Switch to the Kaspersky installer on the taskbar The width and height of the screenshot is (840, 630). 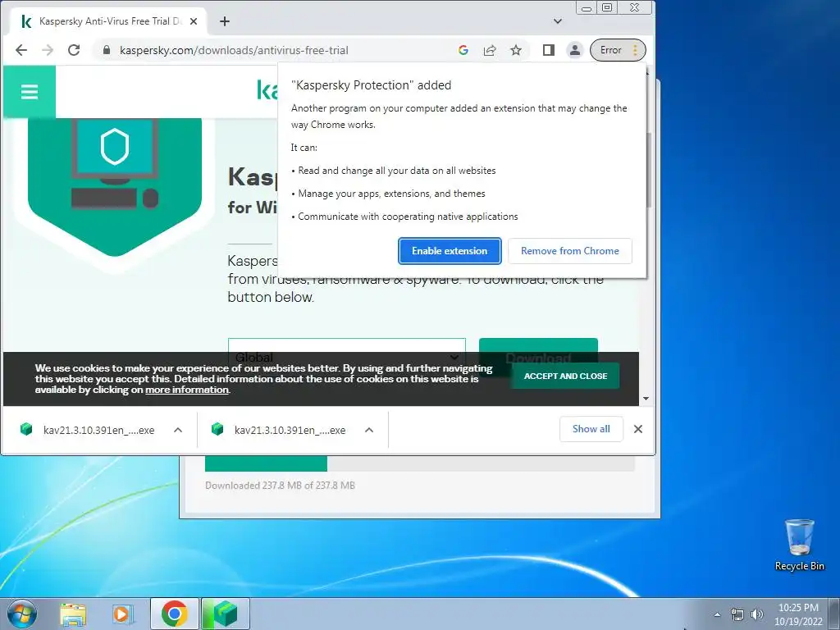click(x=225, y=614)
